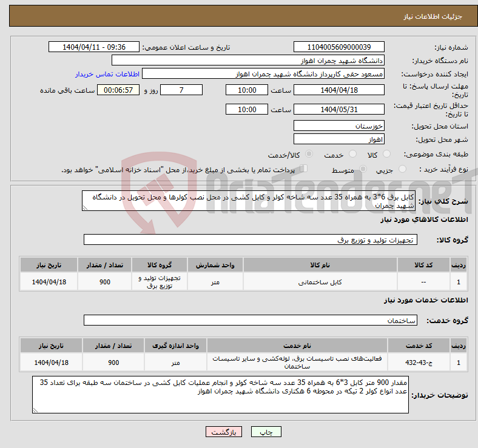Select the جزیی purchase type radio
Screen dimensions: 478x448
point(402,169)
